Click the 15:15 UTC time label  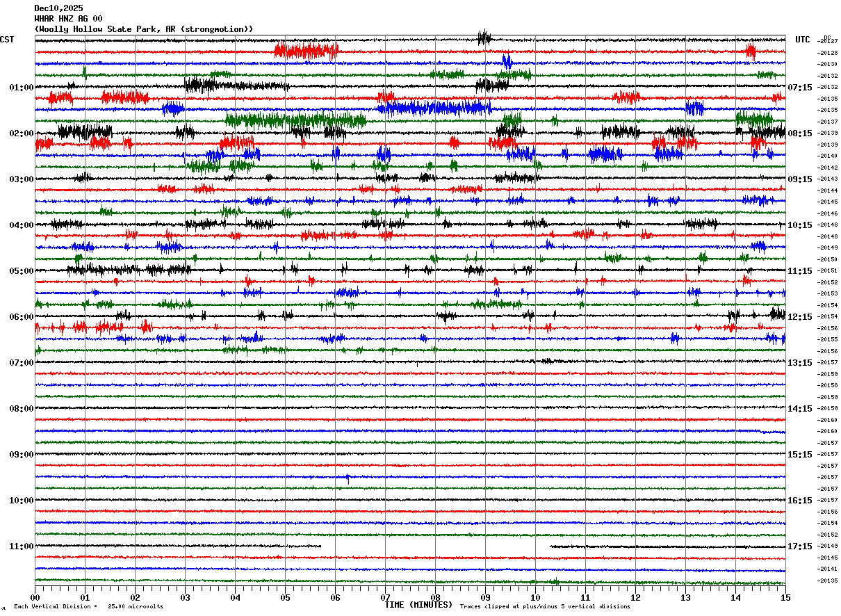800,455
